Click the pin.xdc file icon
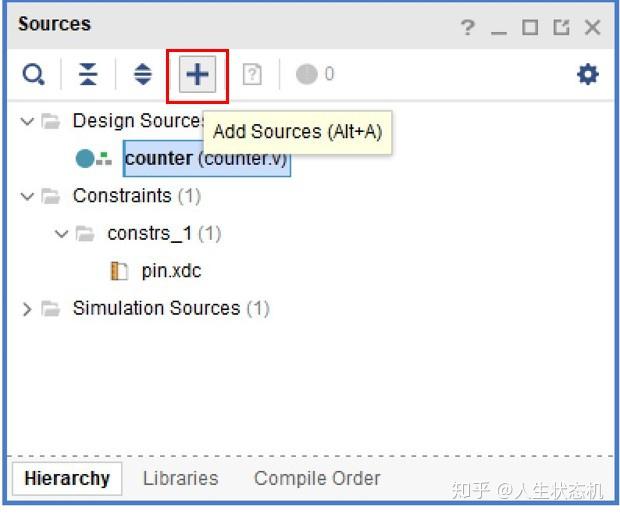Screen dimensions: 620x517 [x=120, y=271]
